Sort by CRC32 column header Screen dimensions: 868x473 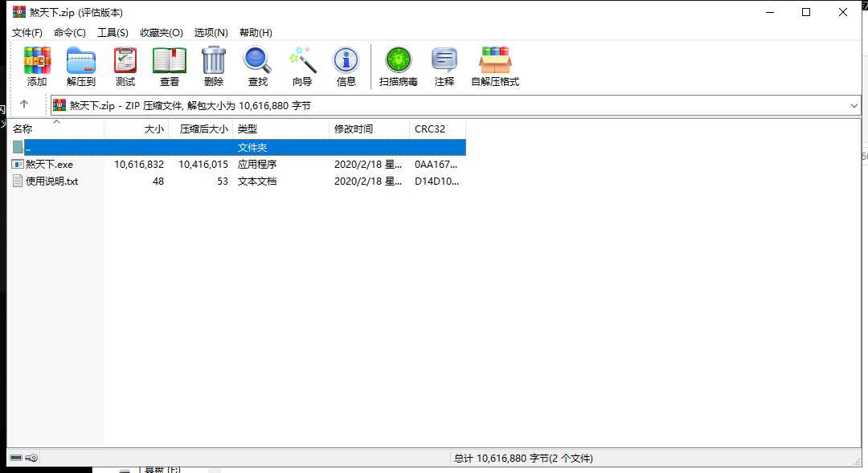click(437, 129)
